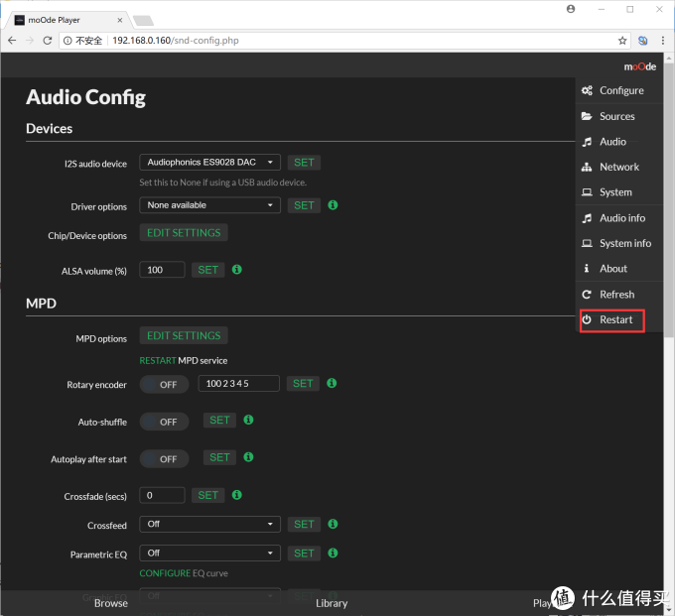Click the Rotary encoder parameters field
Viewport: 675px width, 616px height.
(239, 383)
